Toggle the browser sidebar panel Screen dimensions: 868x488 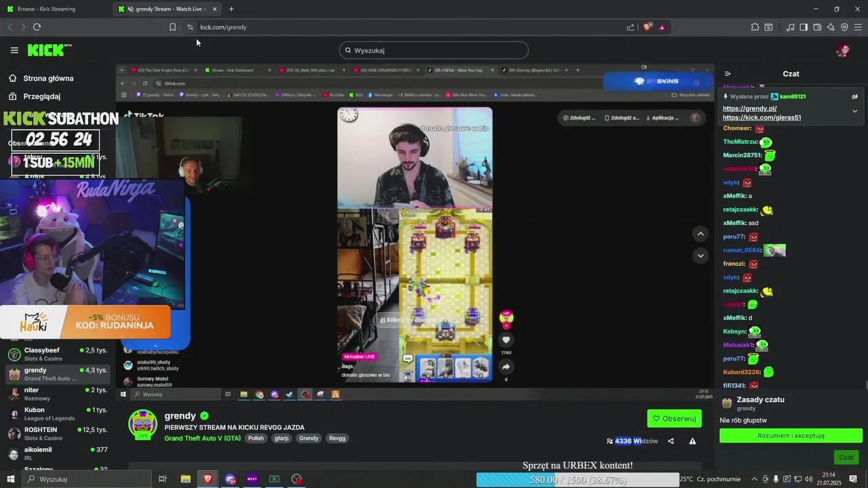tap(804, 27)
